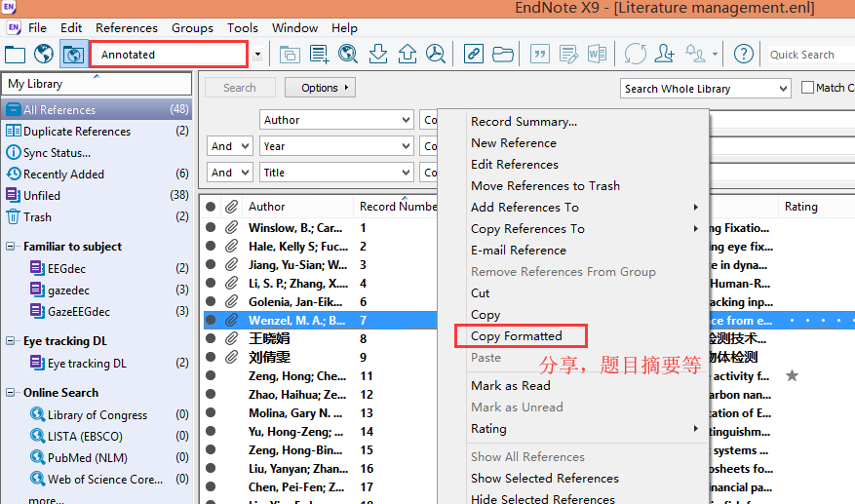Click the Import download-arrow icon

[x=377, y=54]
